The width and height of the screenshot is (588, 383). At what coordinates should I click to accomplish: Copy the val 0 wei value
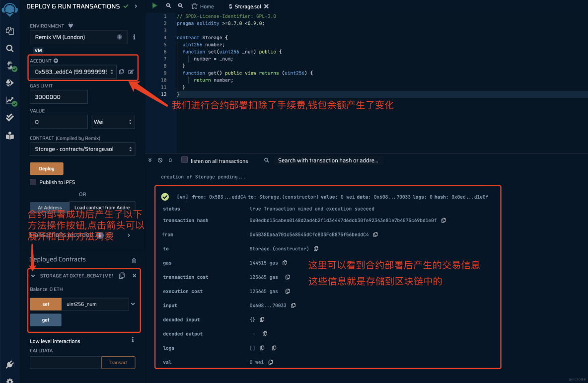270,362
